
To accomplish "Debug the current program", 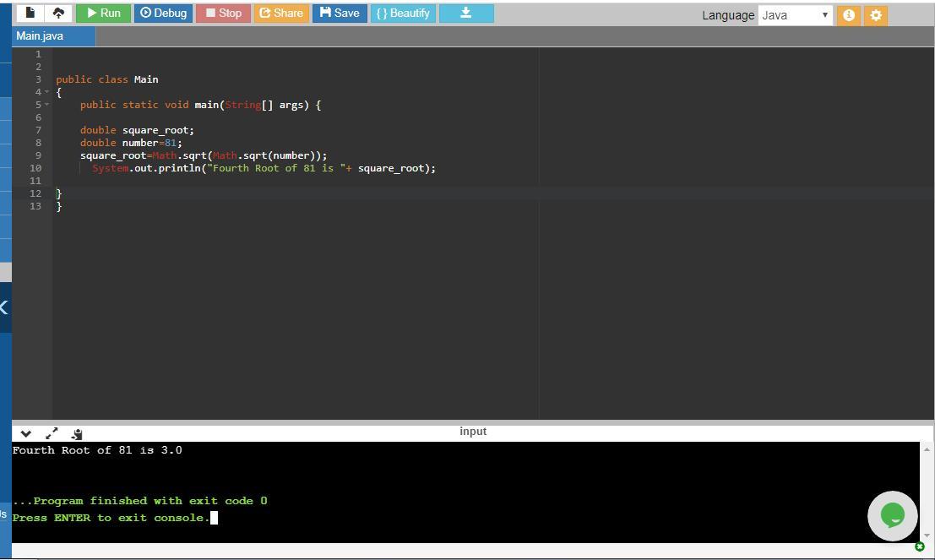I will pos(163,13).
